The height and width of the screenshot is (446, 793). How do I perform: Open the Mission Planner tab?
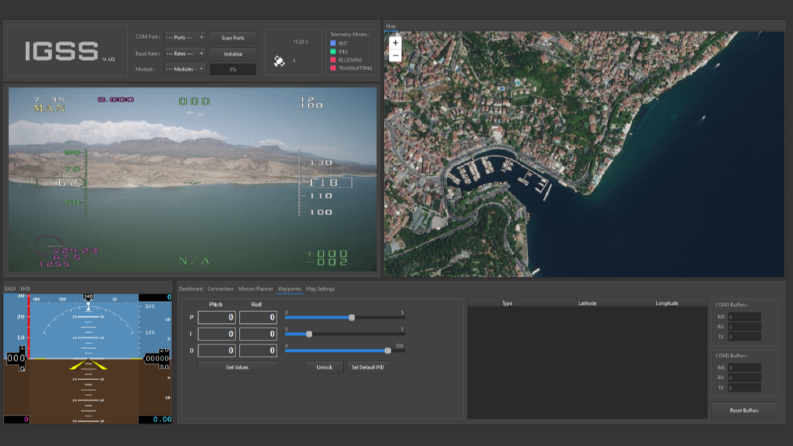(255, 289)
